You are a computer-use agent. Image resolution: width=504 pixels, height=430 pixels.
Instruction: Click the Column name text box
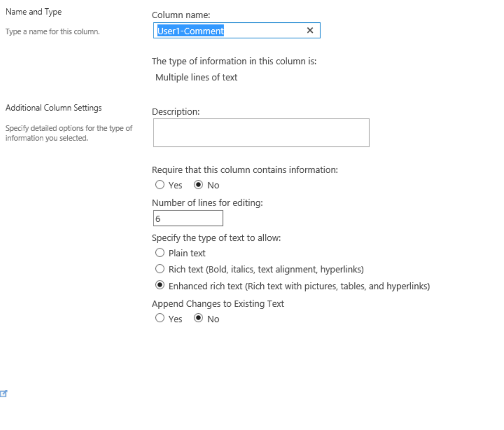[229, 31]
